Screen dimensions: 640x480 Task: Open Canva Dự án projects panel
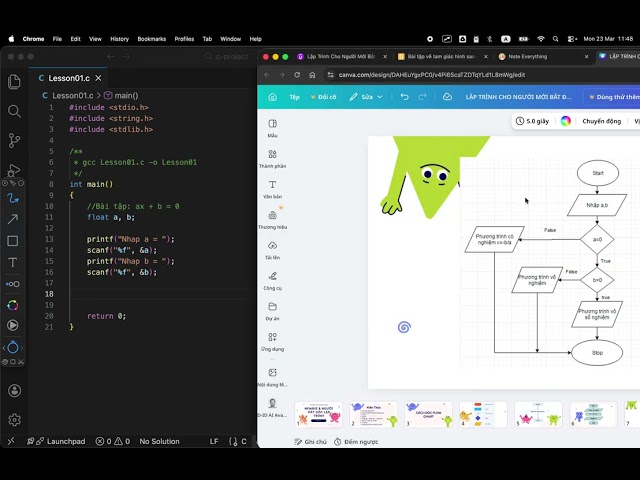click(x=272, y=311)
